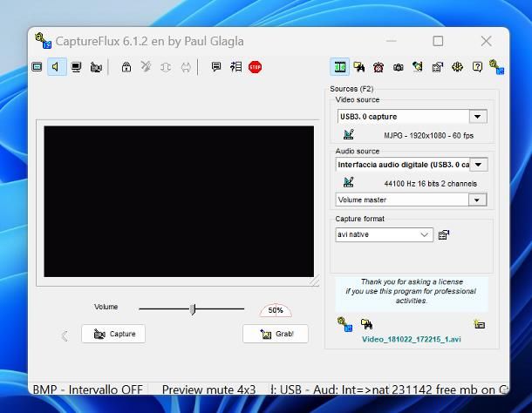This screenshot has width=532, height=413.
Task: Click the MJPG - 1920x1080 - 60 fps text
Action: coord(428,136)
